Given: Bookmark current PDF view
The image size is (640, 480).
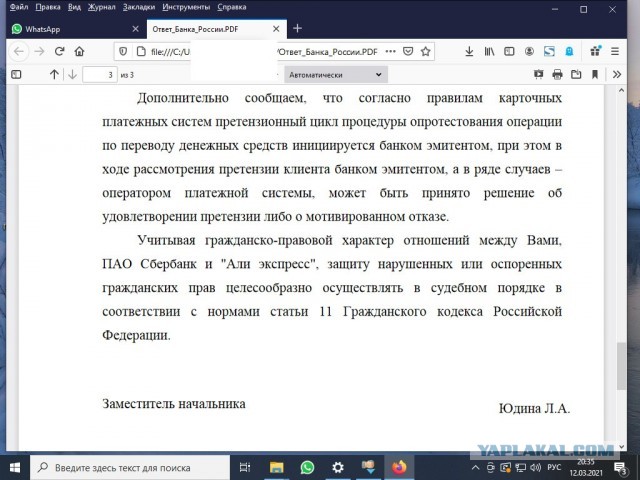Looking at the screenshot, I should tap(595, 74).
